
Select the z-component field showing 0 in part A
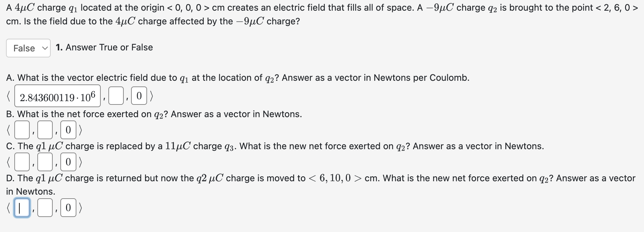(139, 96)
